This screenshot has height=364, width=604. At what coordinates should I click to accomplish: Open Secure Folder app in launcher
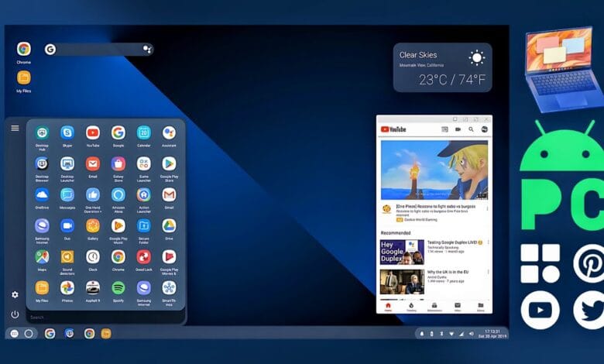tap(144, 225)
